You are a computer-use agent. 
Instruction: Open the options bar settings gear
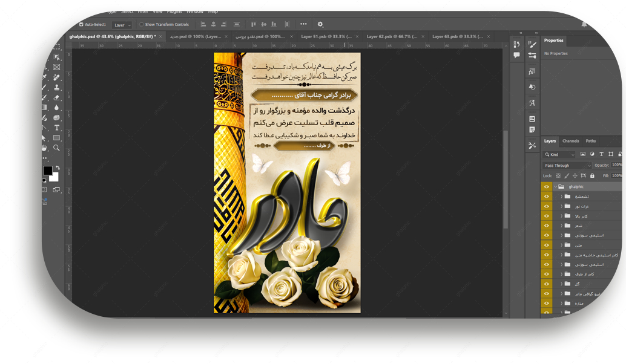(x=320, y=25)
